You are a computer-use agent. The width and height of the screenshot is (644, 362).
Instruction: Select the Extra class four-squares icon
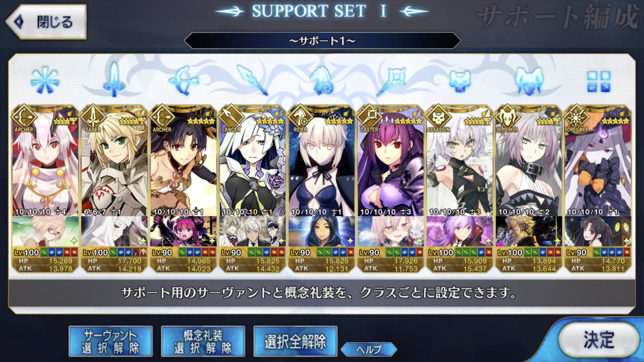[598, 81]
